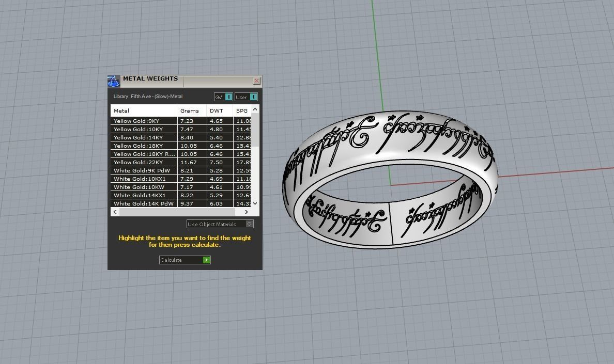Select Yellow Gold:9KY row
Image resolution: width=614 pixels, height=364 pixels.
(181, 121)
